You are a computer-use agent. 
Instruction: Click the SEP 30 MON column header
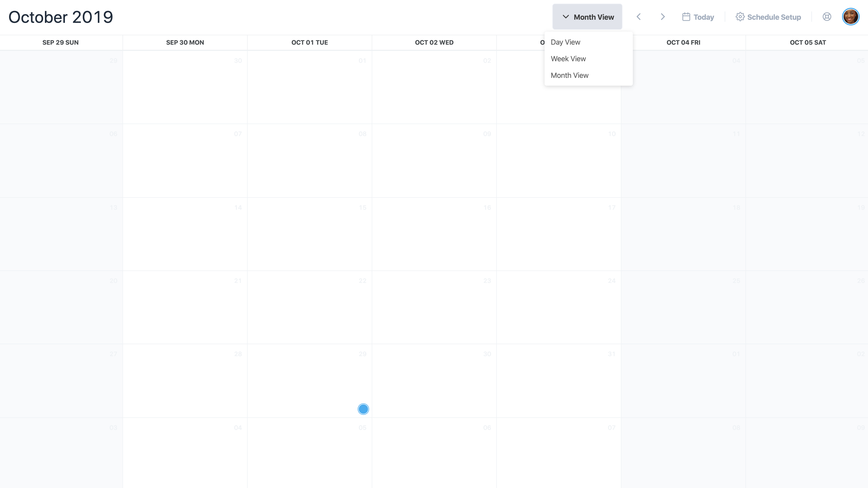tap(185, 43)
